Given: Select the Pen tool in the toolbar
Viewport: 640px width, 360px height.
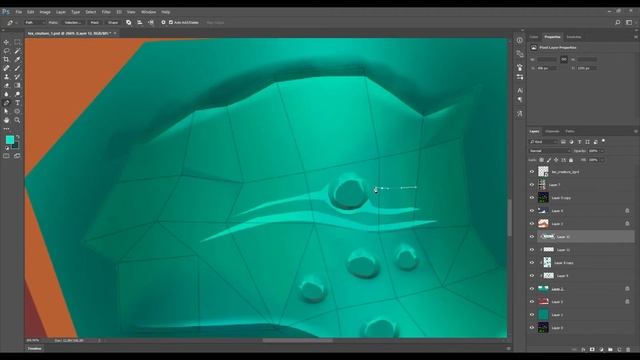Looking at the screenshot, I should pyautogui.click(x=6, y=103).
